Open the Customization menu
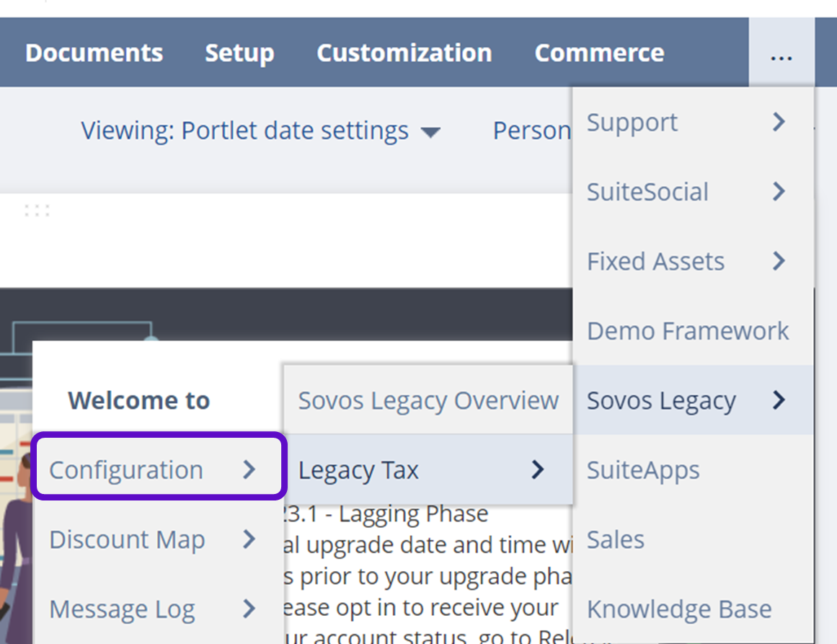 click(404, 53)
